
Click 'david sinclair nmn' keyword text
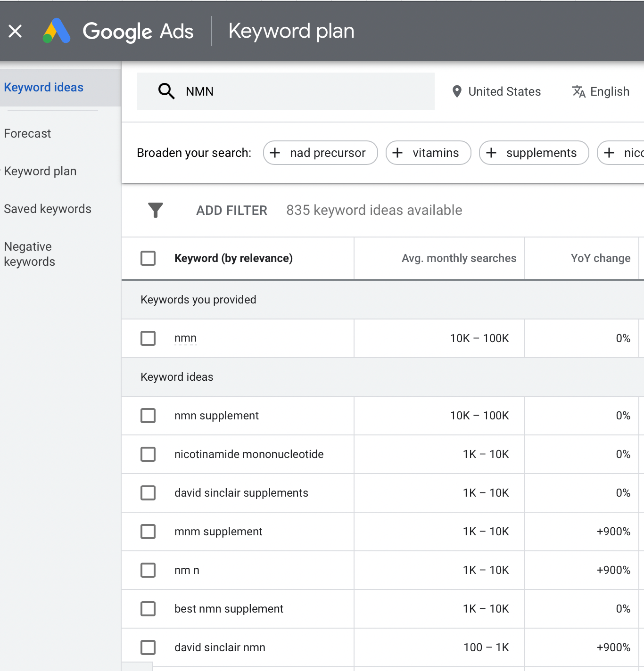point(220,647)
